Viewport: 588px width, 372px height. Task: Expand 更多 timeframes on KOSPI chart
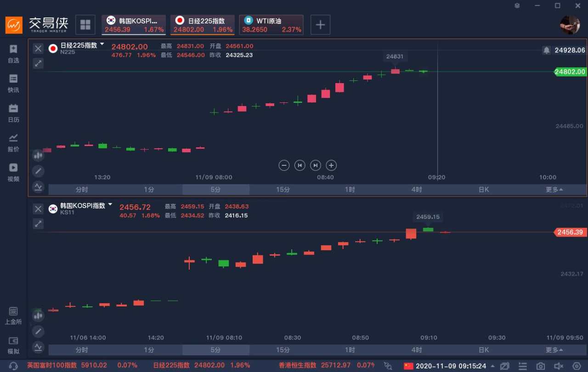[x=554, y=350]
